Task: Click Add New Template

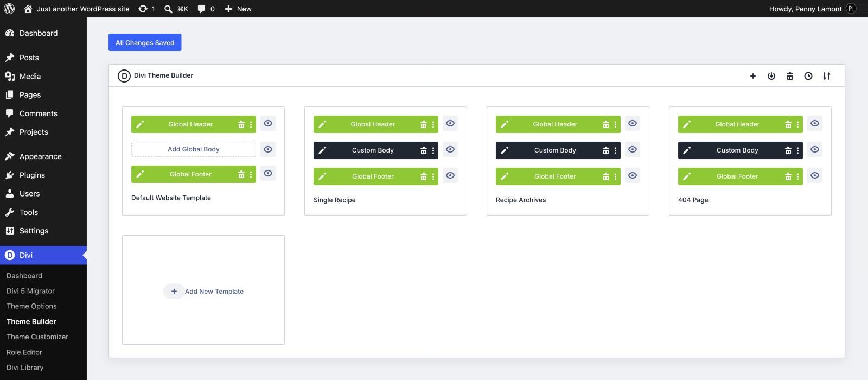Action: [204, 292]
